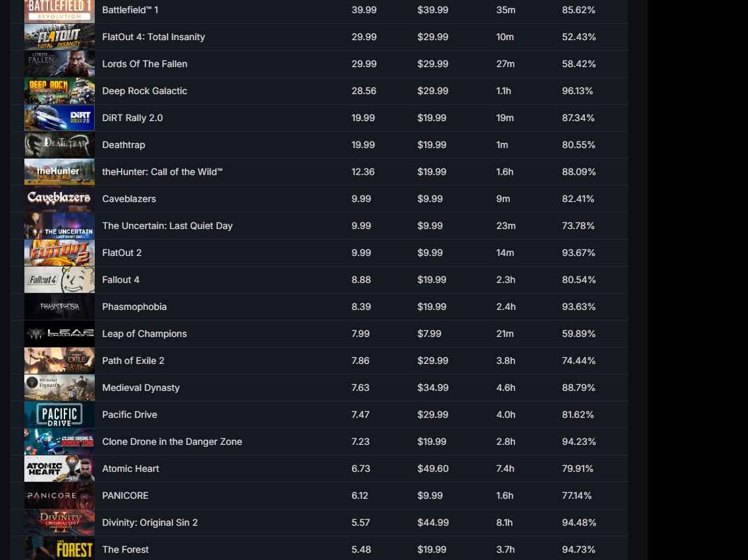Click the Deathtrap game name

[124, 145]
